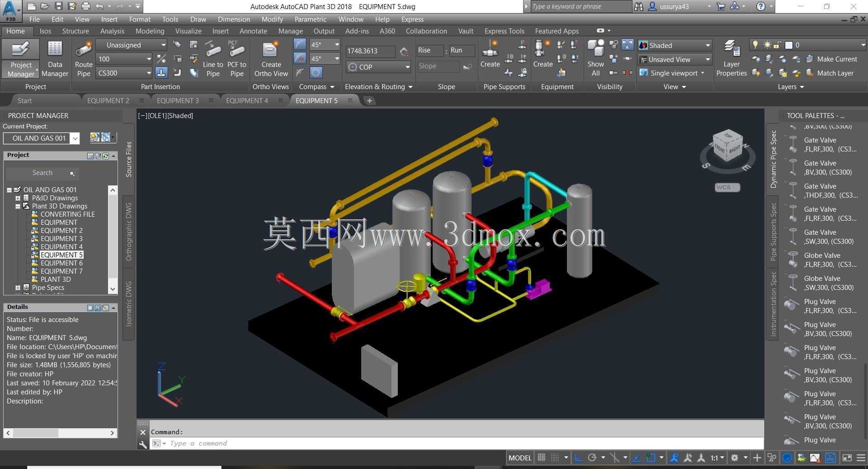Click the Match Layer button

click(x=830, y=73)
